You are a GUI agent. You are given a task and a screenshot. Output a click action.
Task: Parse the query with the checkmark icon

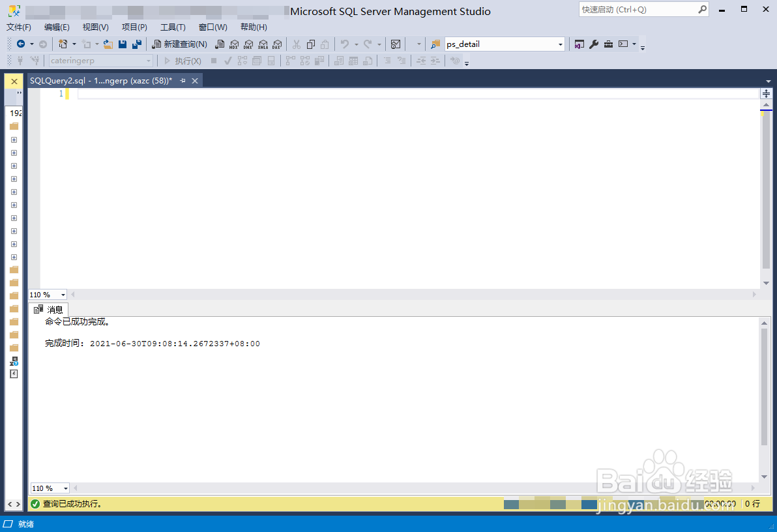pyautogui.click(x=228, y=61)
